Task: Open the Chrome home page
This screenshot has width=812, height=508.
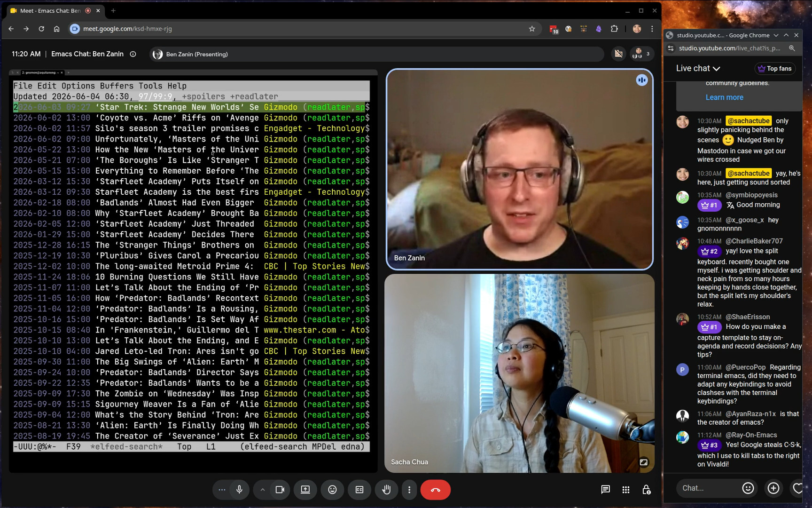Action: 56,29
